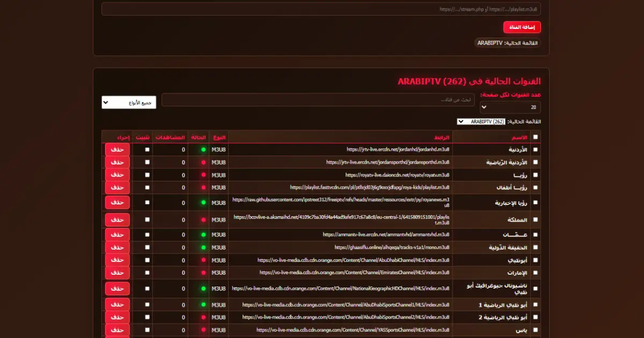This screenshot has height=338, width=644.
Task: Click the red إضافة القناة button
Action: (522, 27)
